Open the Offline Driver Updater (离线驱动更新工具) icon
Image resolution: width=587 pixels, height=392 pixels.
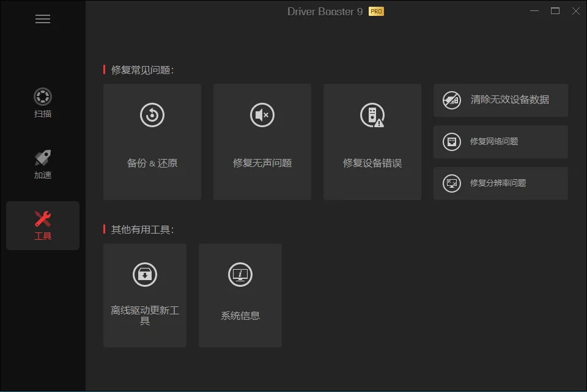pyautogui.click(x=144, y=275)
